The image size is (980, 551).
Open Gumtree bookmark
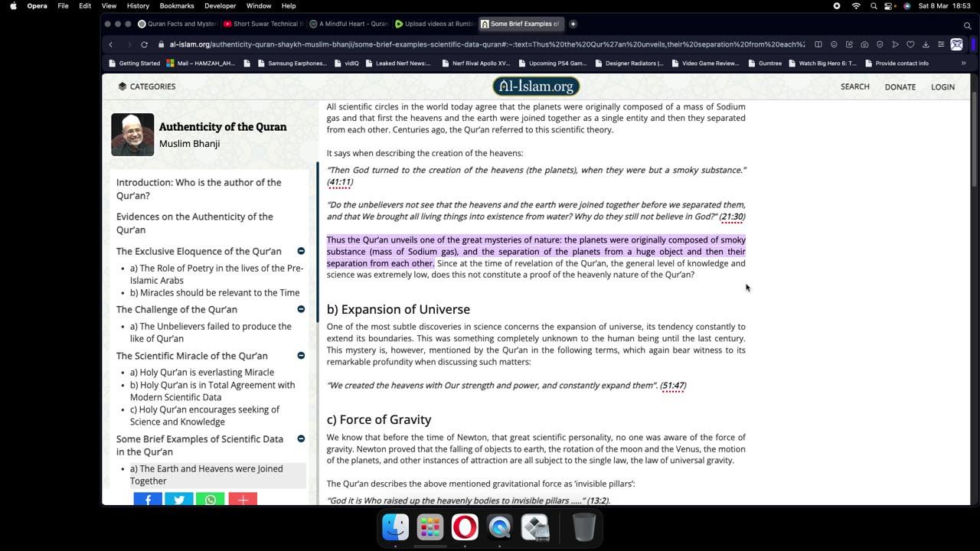tap(765, 64)
